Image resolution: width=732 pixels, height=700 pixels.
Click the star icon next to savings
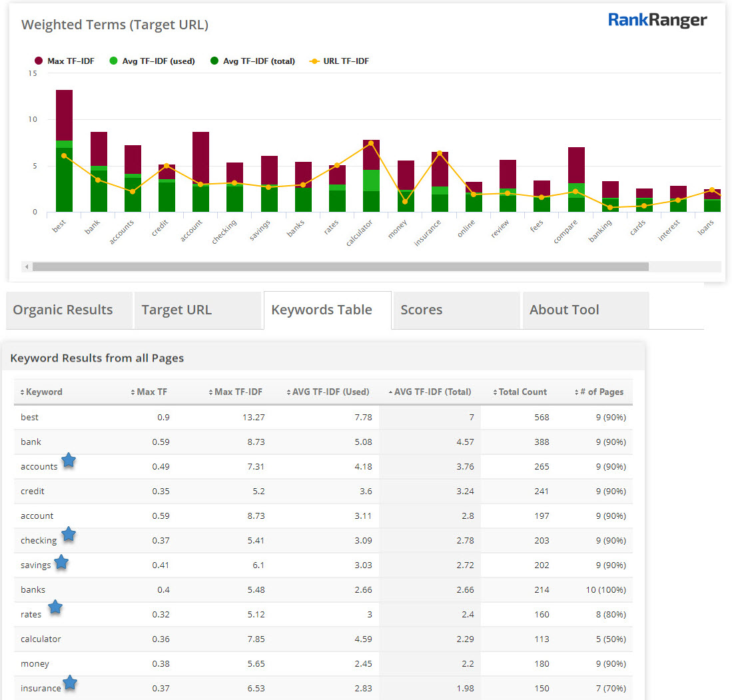[x=61, y=562]
